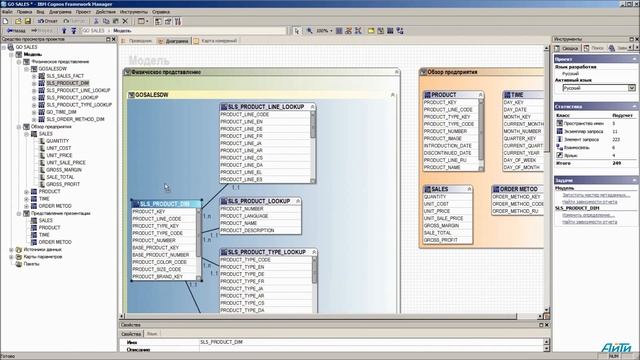Screen dimensions: 640x360
Task: Click the Delete X toolbar icon
Action: click(x=125, y=21)
